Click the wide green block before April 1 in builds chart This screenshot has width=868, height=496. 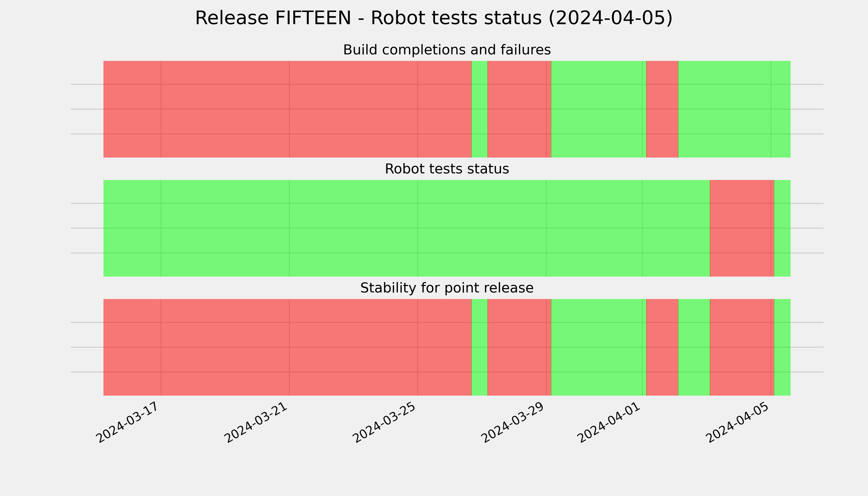coord(599,109)
